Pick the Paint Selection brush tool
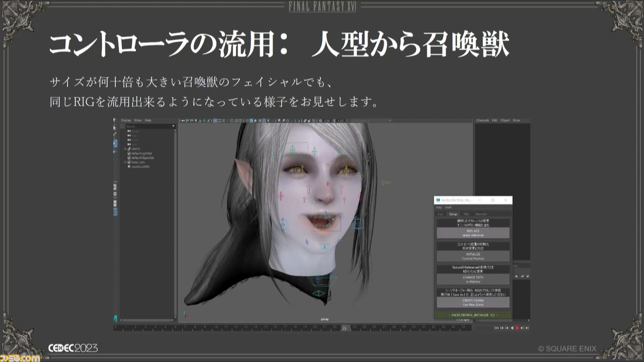The image size is (644, 362). 115,135
